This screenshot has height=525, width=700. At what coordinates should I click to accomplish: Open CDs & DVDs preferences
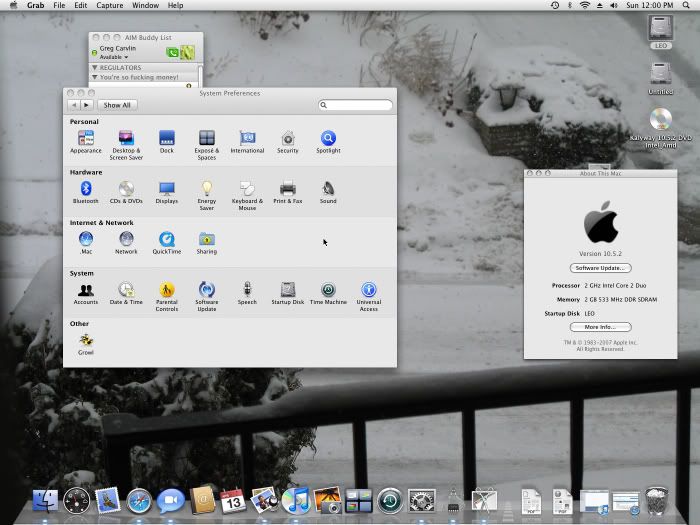point(126,192)
